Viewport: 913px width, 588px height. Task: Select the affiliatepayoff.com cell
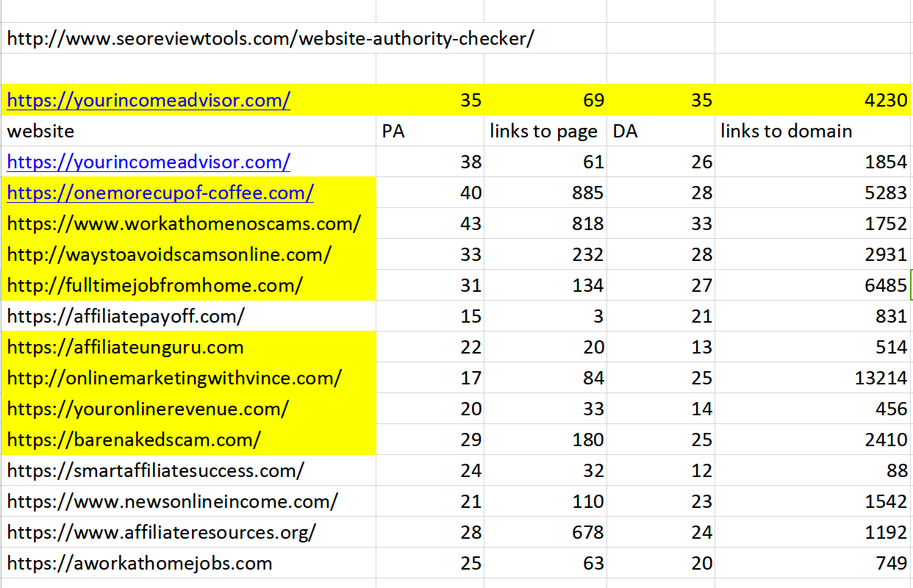pos(188,316)
